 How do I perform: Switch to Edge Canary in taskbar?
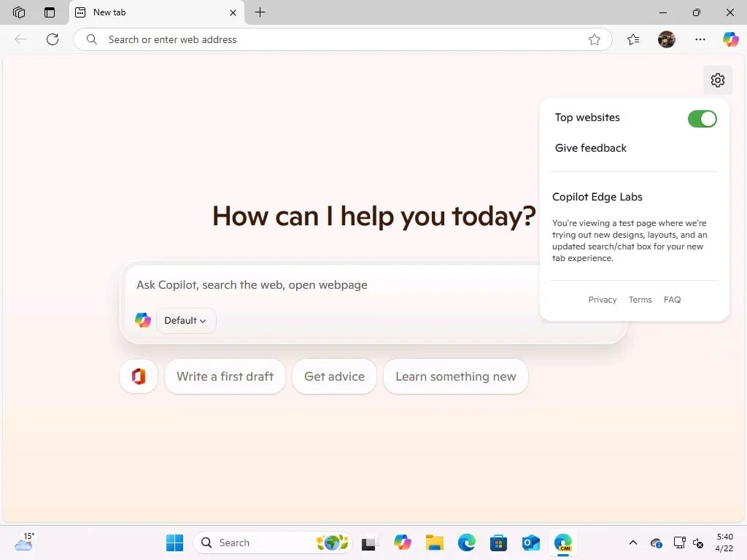pos(562,542)
